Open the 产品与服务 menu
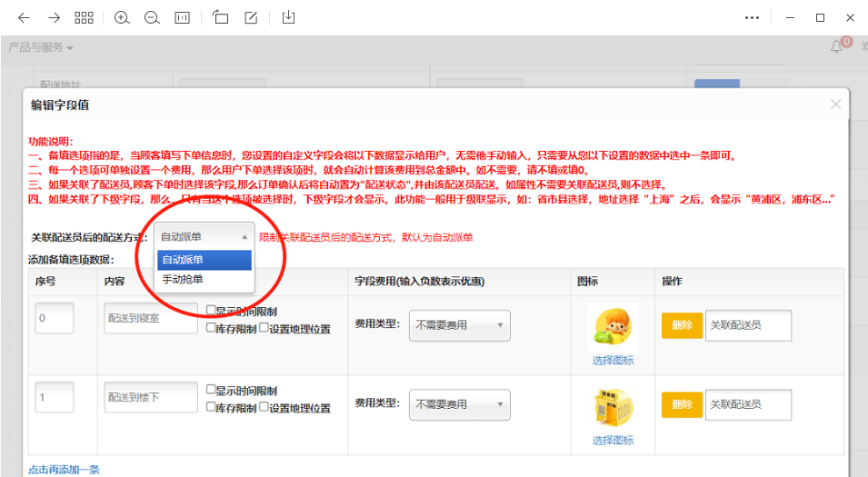 pyautogui.click(x=41, y=47)
